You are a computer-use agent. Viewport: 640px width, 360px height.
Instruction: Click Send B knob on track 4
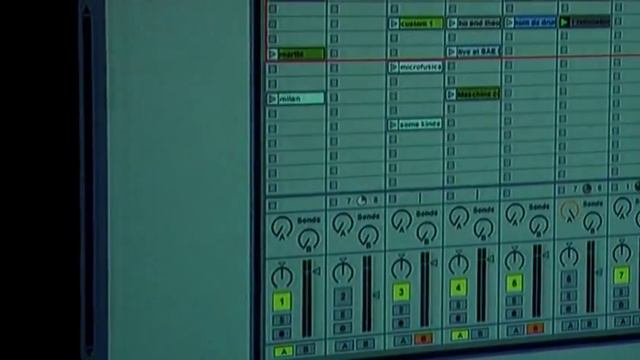pos(484,229)
